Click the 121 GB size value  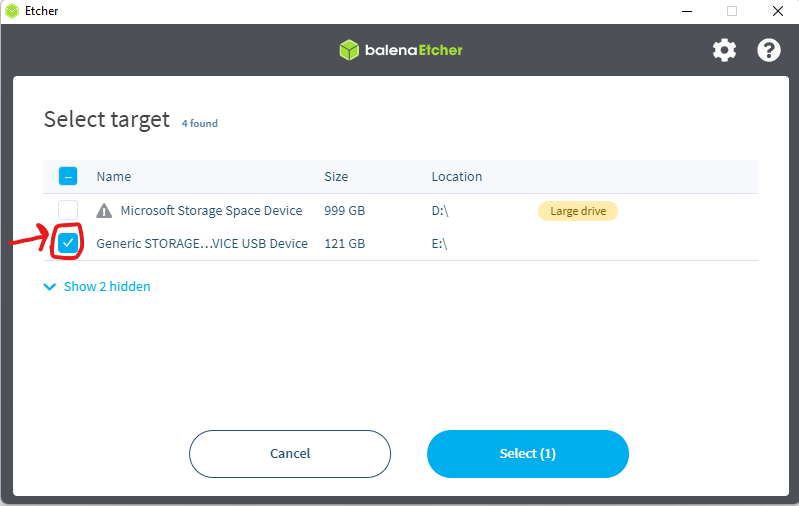click(344, 244)
